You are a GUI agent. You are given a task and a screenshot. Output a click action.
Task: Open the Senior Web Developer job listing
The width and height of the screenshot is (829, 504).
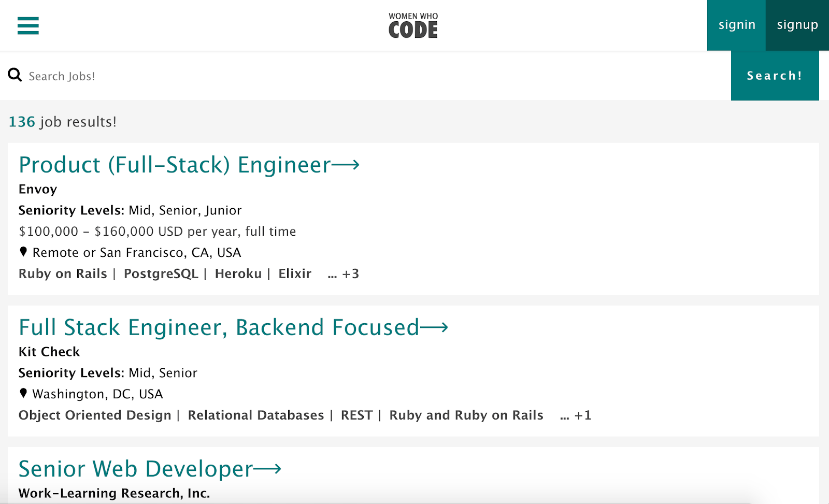point(136,469)
